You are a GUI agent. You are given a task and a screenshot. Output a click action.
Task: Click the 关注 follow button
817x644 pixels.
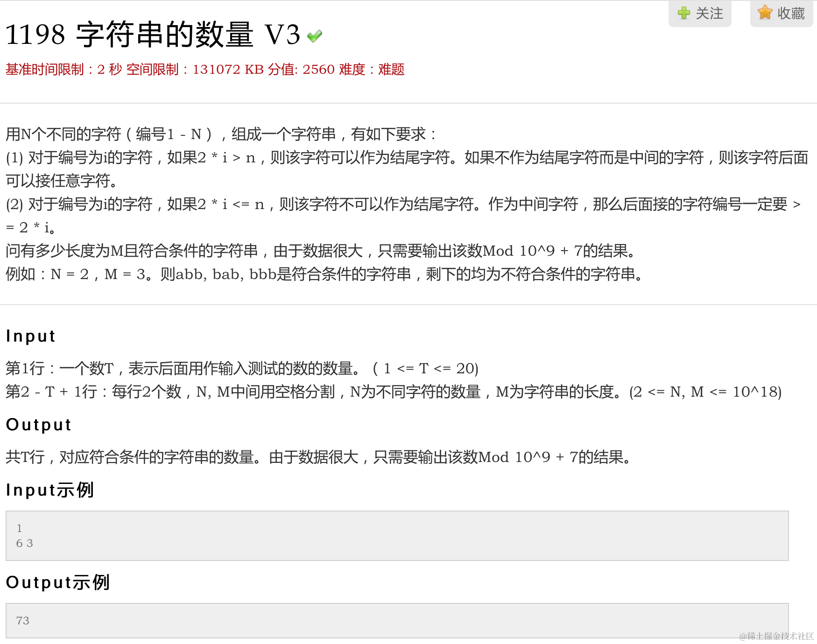[700, 13]
